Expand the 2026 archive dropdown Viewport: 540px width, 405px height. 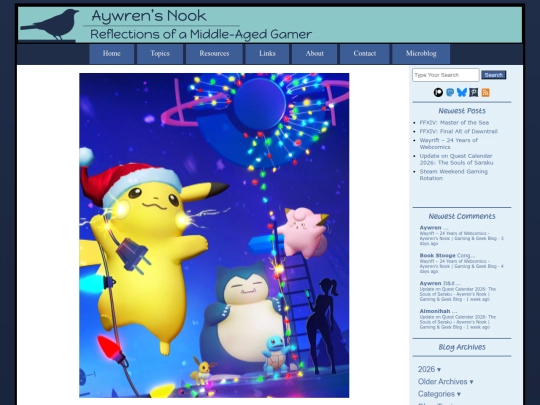click(429, 369)
